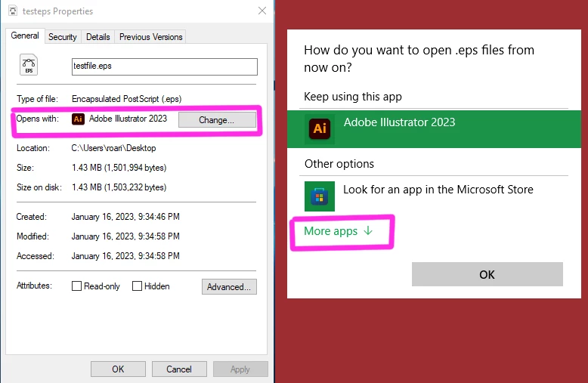Switch to the General tab
The width and height of the screenshot is (588, 383).
click(25, 36)
